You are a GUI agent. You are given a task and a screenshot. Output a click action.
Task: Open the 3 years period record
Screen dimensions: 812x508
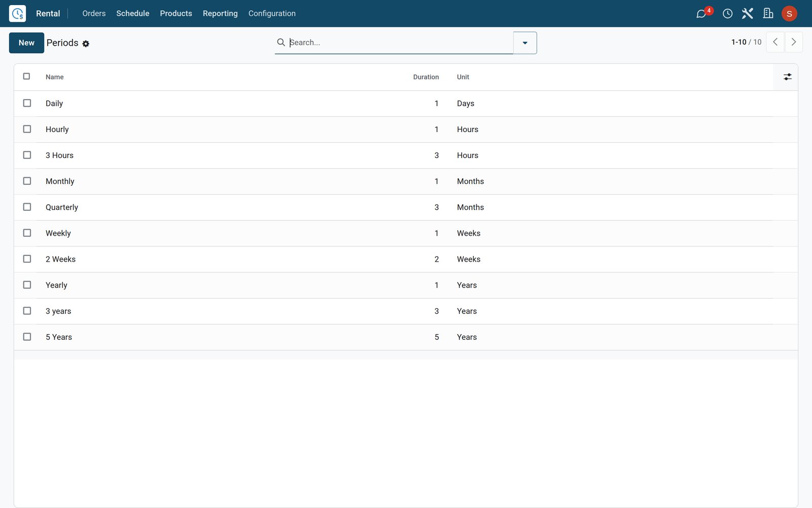[58, 311]
